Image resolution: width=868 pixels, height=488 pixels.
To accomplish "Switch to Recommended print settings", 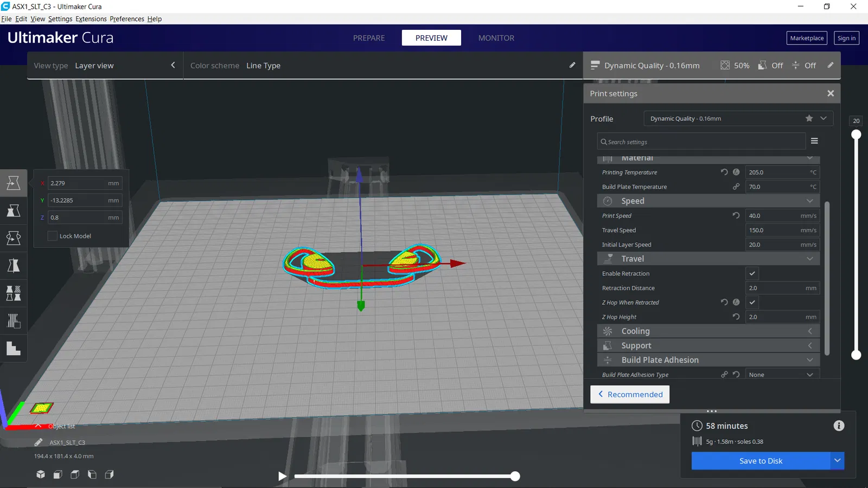I will click(630, 394).
